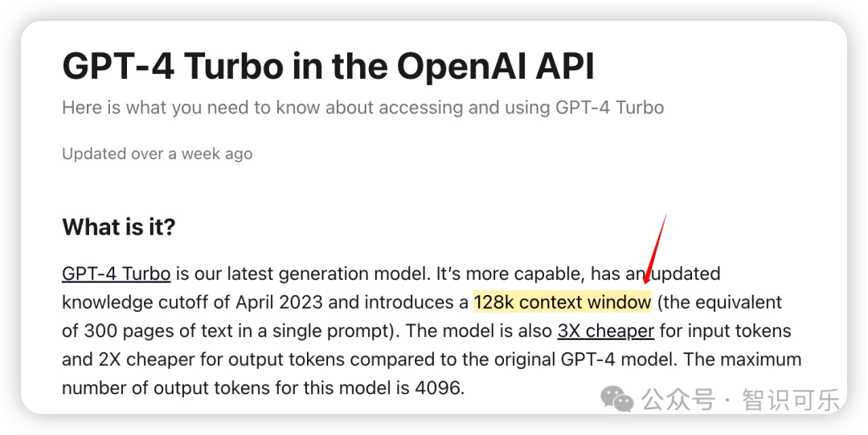Click the WeChat logo in the watermark
The height and width of the screenshot is (435, 868).
[x=617, y=399]
